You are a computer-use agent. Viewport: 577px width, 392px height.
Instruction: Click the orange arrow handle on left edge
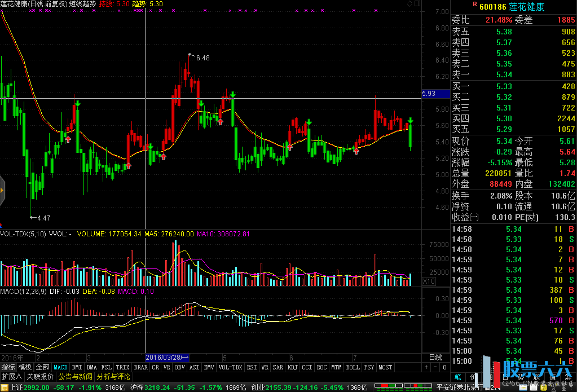point(2,191)
